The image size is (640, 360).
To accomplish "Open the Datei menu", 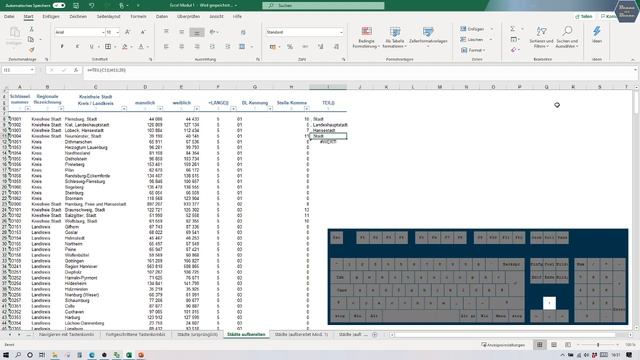I will coord(9,17).
